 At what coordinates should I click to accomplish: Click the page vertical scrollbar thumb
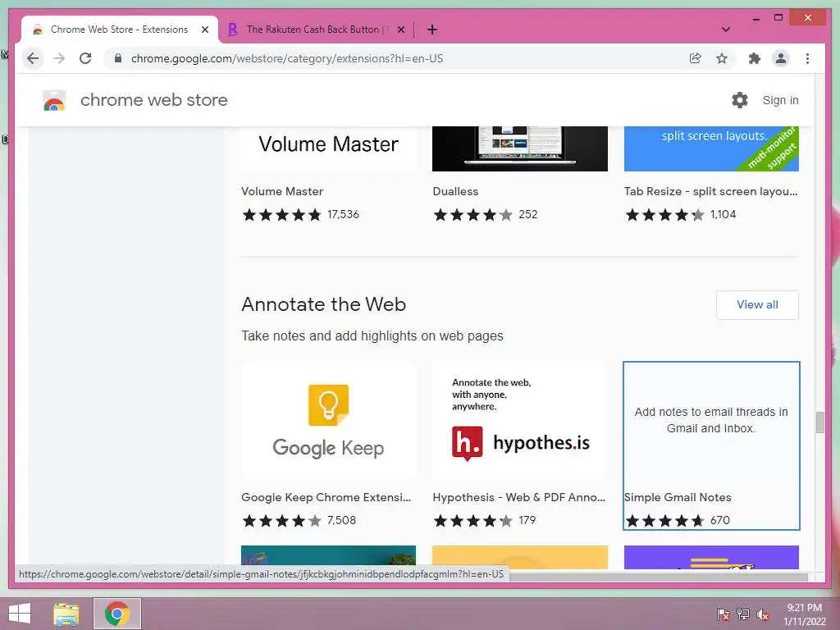[x=820, y=422]
